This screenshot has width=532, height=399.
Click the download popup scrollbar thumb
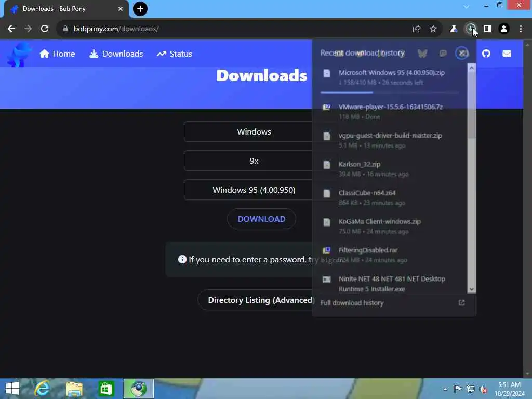[472, 105]
